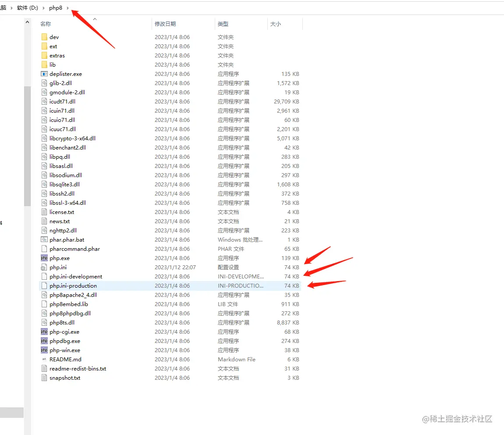Select file name php8phpdbg.dll
This screenshot has height=435, width=504.
click(x=70, y=313)
